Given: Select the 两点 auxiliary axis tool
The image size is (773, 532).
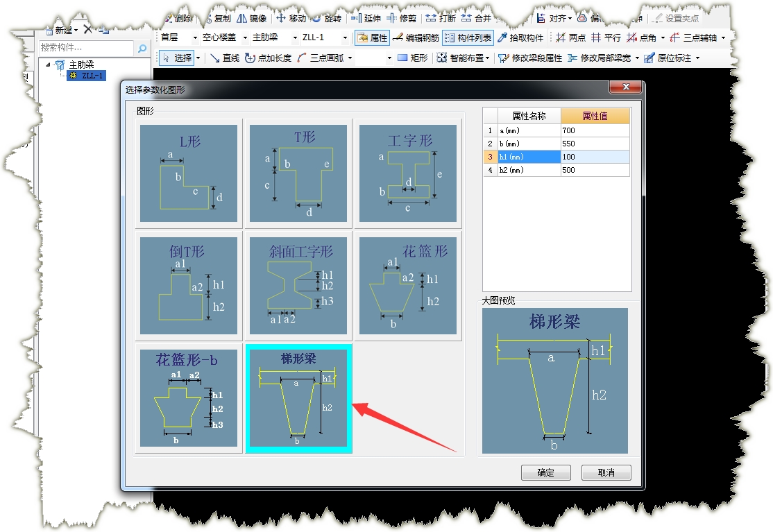Looking at the screenshot, I should (x=570, y=37).
